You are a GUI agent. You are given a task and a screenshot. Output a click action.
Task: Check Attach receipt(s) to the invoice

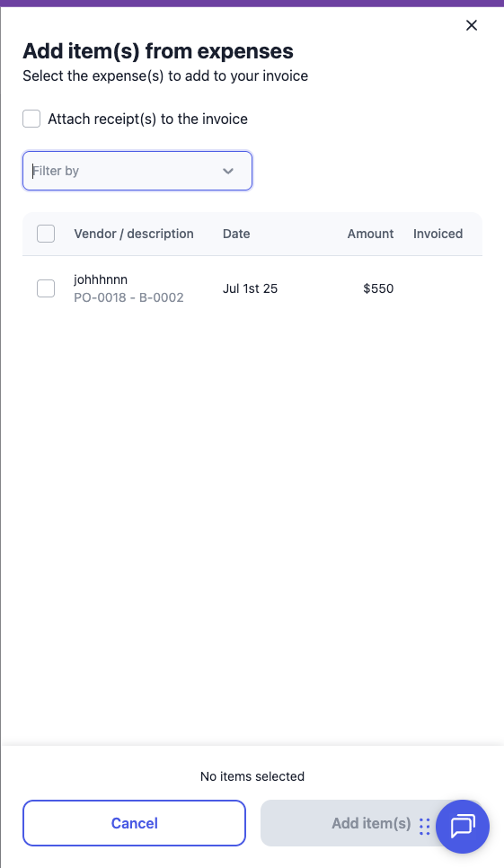(x=31, y=119)
